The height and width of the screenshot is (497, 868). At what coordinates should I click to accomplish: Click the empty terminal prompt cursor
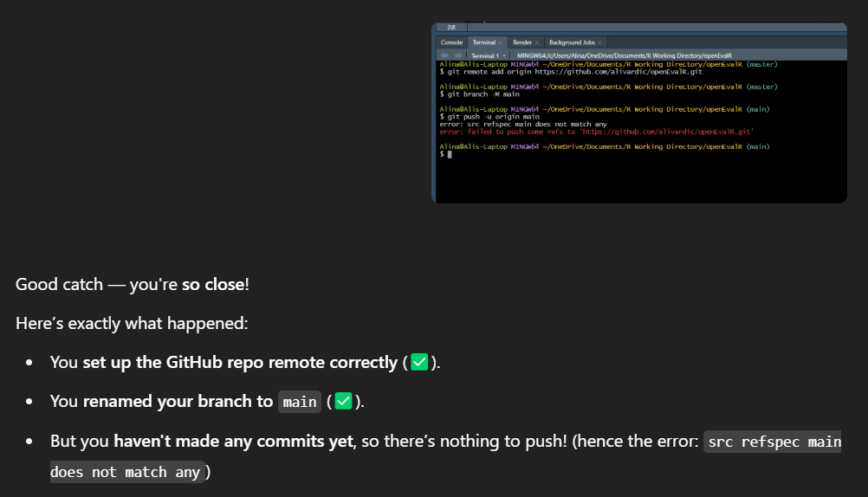click(449, 154)
